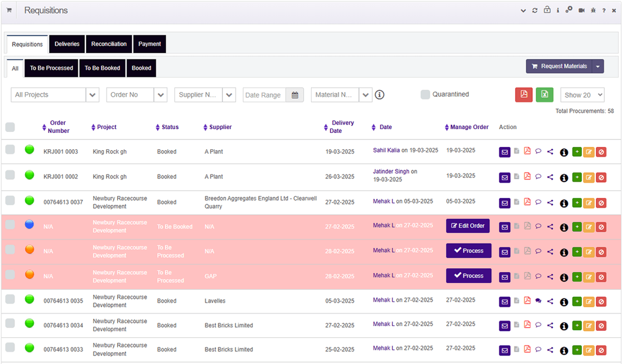Expand the Request Materials dropdown arrow
Image resolution: width=623 pixels, height=364 pixels.
point(599,66)
